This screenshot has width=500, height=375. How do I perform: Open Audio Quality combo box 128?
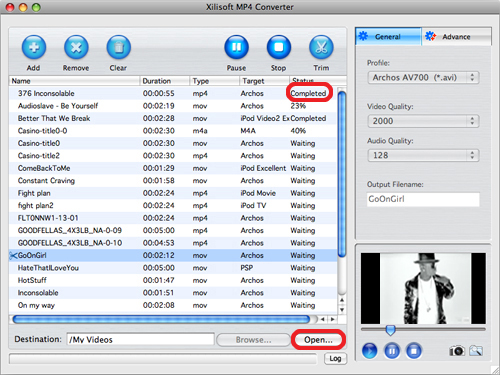click(x=423, y=155)
